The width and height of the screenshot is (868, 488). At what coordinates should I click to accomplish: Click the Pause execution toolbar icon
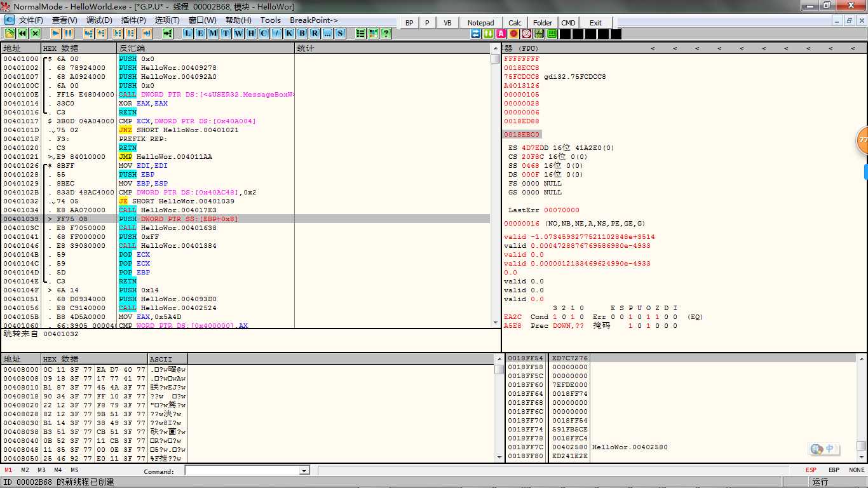[69, 33]
